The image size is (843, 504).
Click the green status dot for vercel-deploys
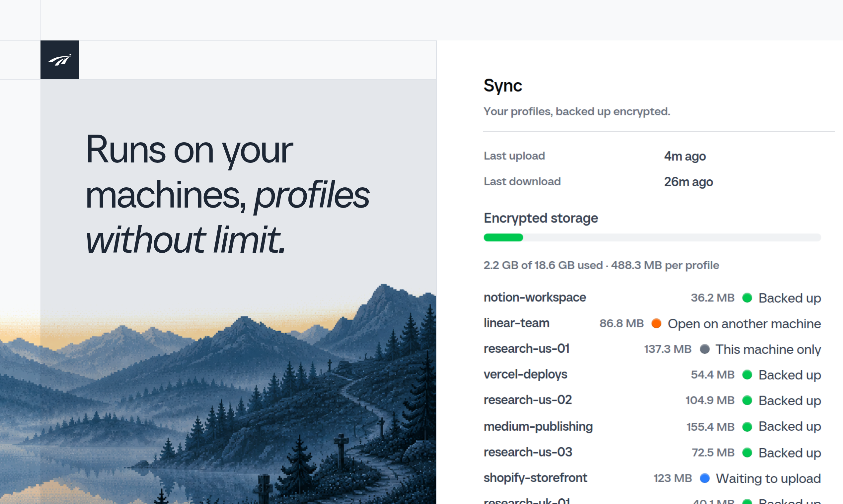pos(747,375)
